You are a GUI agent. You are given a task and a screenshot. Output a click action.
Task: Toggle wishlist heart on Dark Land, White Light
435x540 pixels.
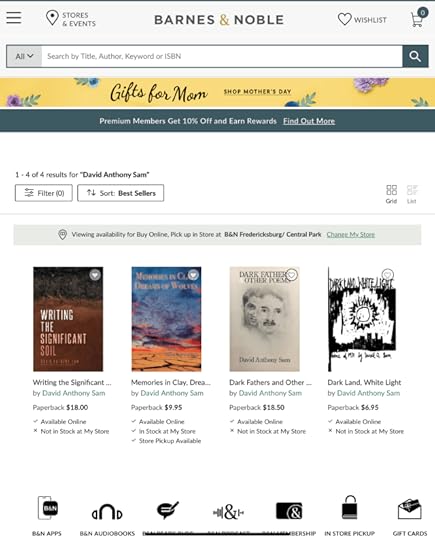pos(387,274)
